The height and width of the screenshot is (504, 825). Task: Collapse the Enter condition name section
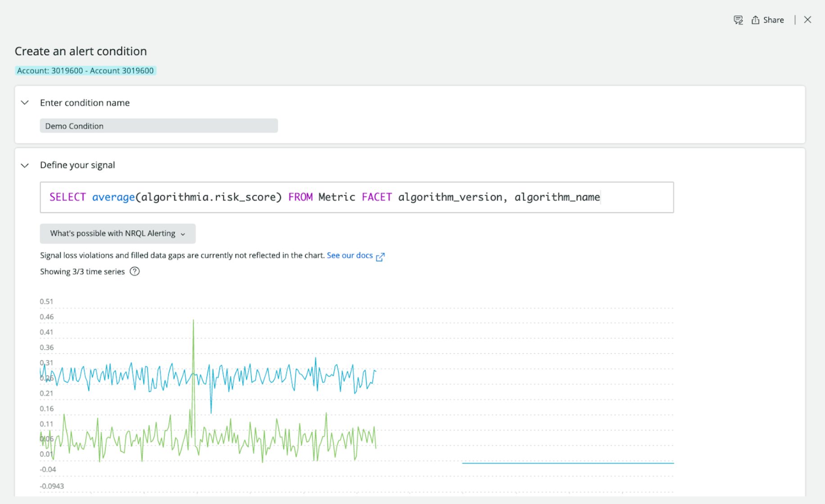pos(25,103)
